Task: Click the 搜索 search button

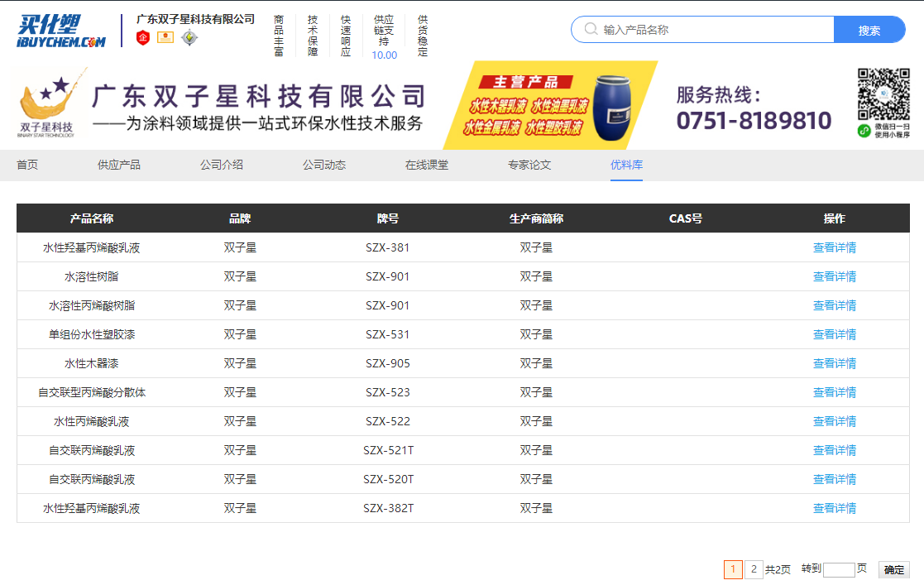Action: click(869, 30)
